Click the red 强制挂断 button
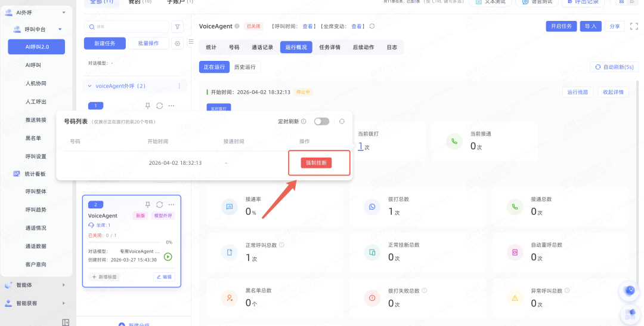Screen dimensions: 644x326 click(316, 162)
